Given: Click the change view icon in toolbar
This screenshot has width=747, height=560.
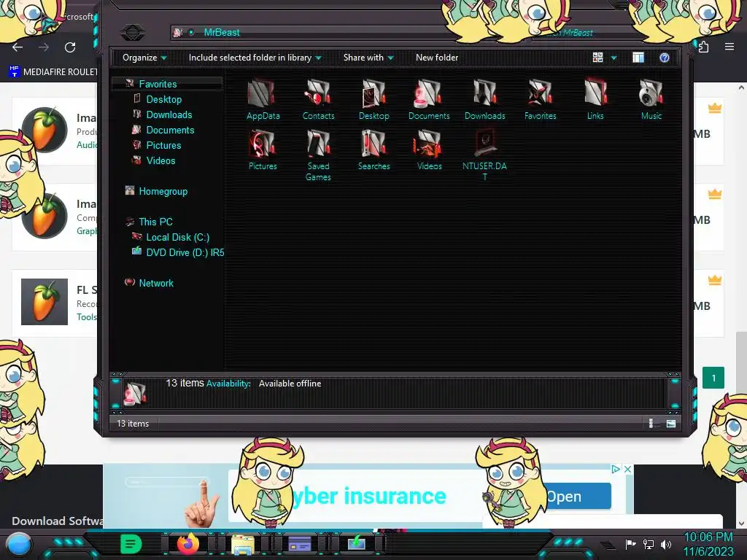Looking at the screenshot, I should tap(598, 58).
